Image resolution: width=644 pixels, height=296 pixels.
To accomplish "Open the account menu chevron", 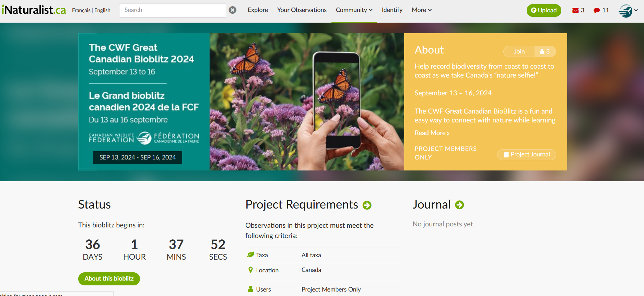I will [x=636, y=10].
